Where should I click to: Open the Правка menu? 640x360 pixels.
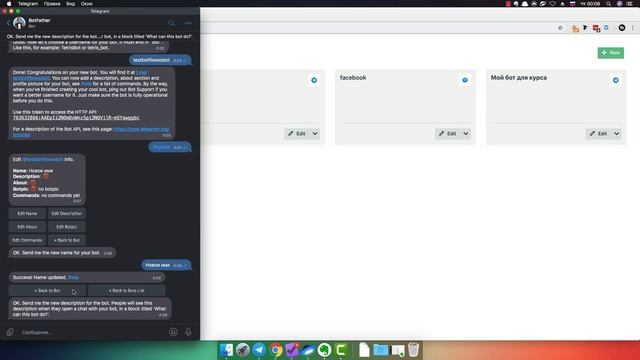click(x=52, y=3)
